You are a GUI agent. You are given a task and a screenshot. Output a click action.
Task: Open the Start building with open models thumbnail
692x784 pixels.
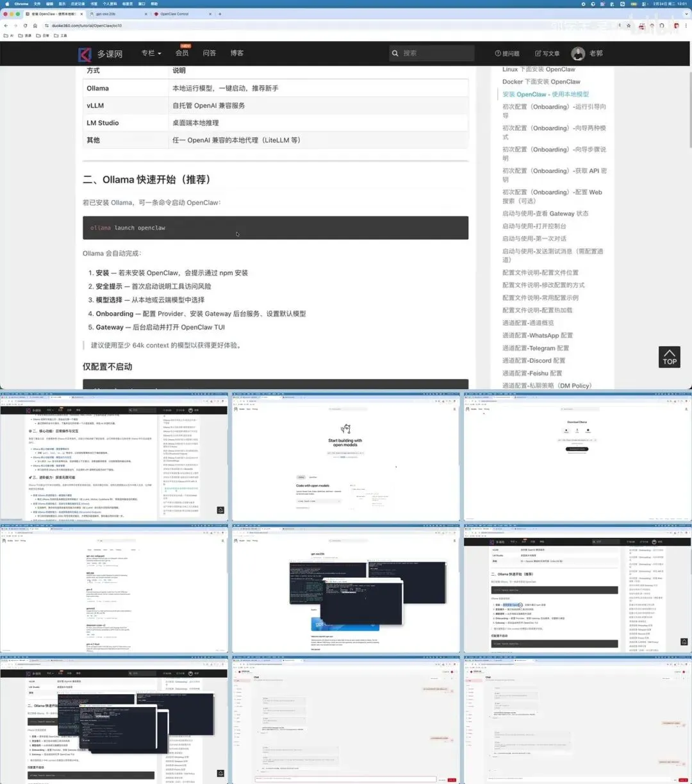[x=345, y=456]
